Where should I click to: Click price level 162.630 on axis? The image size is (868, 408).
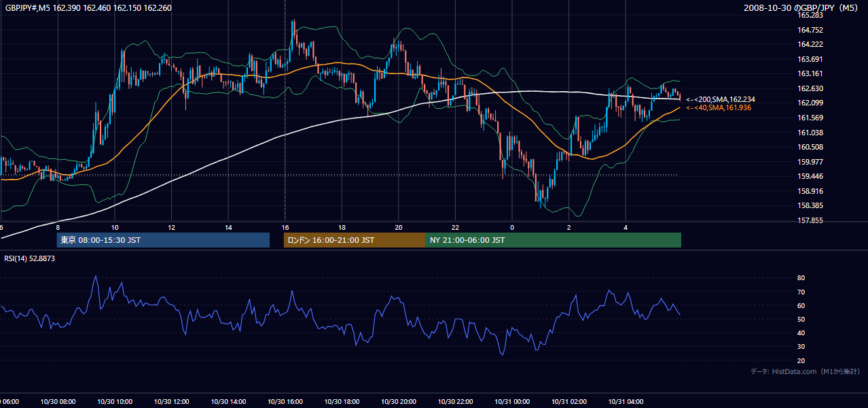coord(810,88)
